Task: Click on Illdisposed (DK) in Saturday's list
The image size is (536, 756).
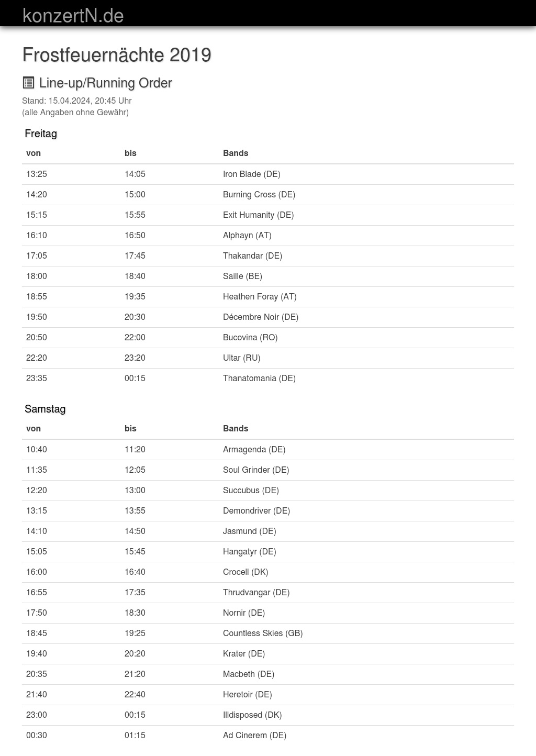Action: 252,715
